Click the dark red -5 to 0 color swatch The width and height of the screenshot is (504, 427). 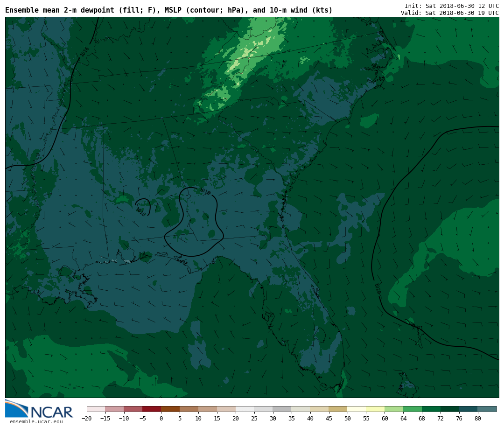tap(152, 409)
